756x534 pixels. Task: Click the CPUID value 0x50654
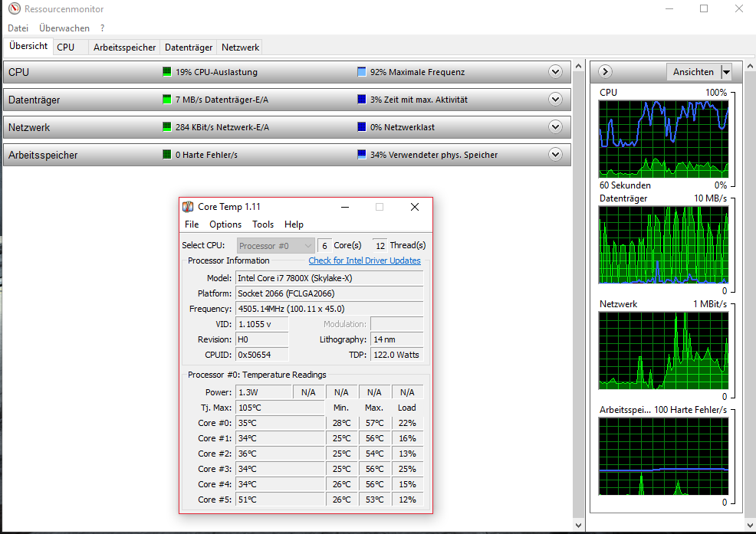coord(261,355)
